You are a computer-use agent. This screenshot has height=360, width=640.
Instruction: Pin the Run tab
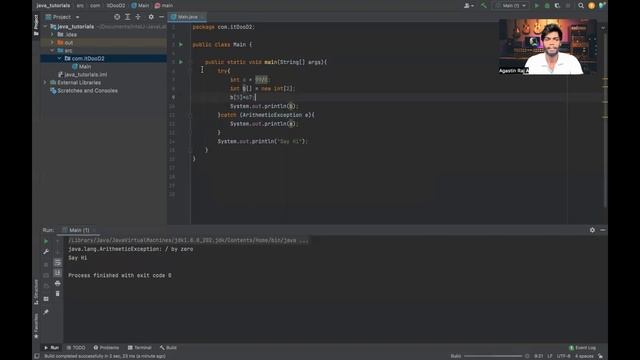[46, 312]
